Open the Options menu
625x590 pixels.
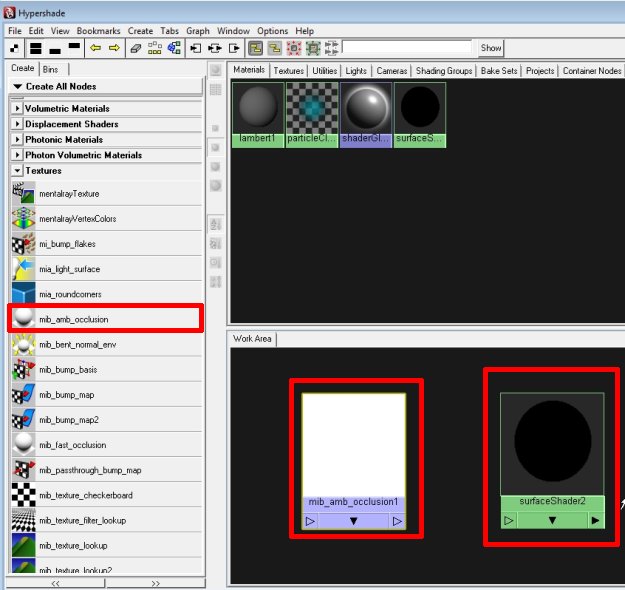click(272, 31)
